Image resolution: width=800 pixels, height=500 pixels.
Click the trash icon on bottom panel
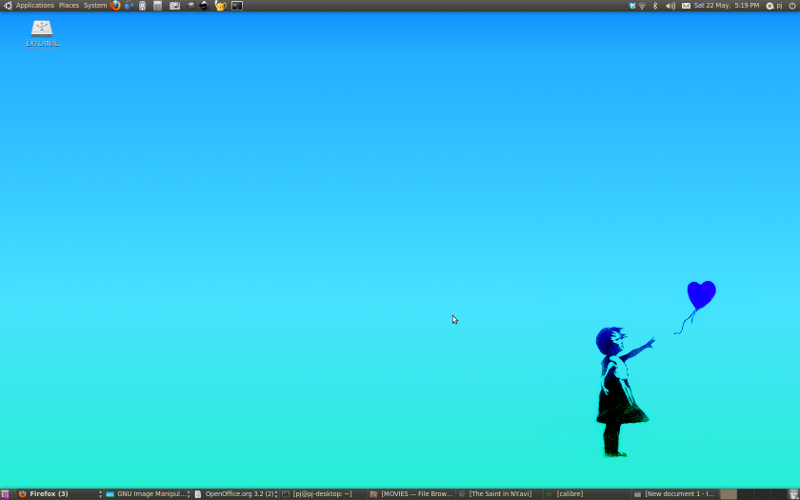tap(793, 494)
